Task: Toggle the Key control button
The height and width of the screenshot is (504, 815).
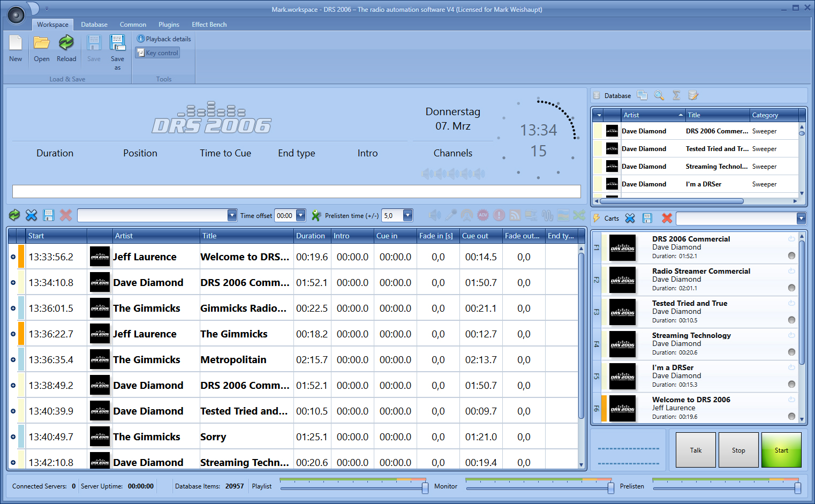Action: [x=157, y=53]
